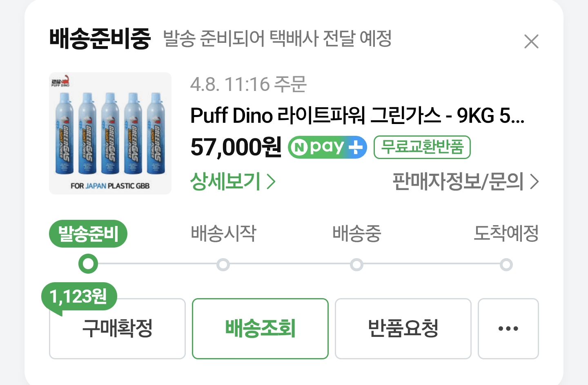Click the Puff Dino product title
This screenshot has height=385, width=588.
(357, 115)
